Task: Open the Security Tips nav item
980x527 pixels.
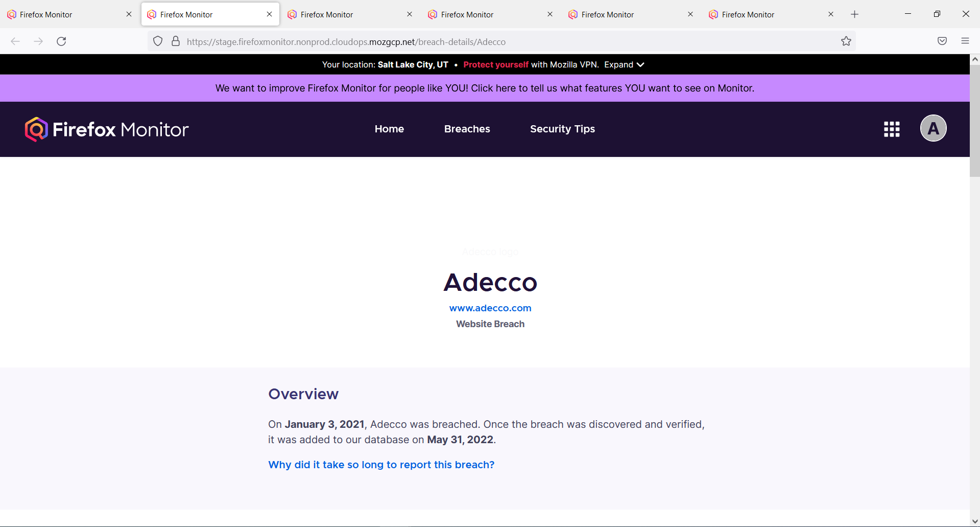Action: coord(562,129)
